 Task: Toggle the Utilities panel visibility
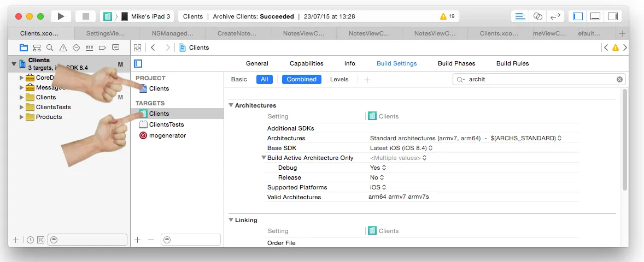[613, 16]
